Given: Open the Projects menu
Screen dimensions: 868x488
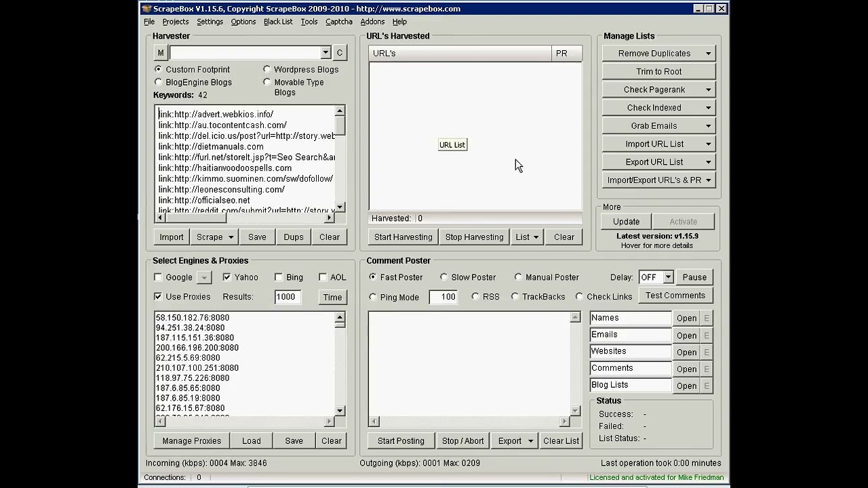Looking at the screenshot, I should coord(176,22).
